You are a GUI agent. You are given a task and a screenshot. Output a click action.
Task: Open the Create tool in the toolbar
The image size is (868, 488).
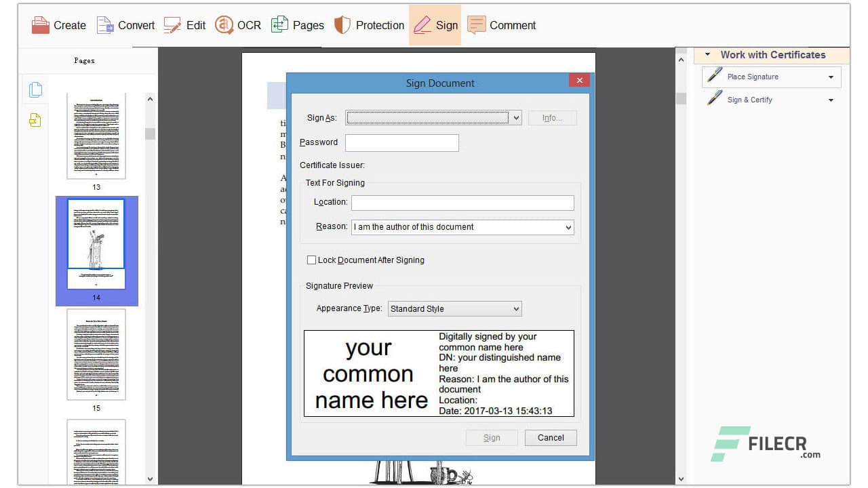pyautogui.click(x=58, y=24)
